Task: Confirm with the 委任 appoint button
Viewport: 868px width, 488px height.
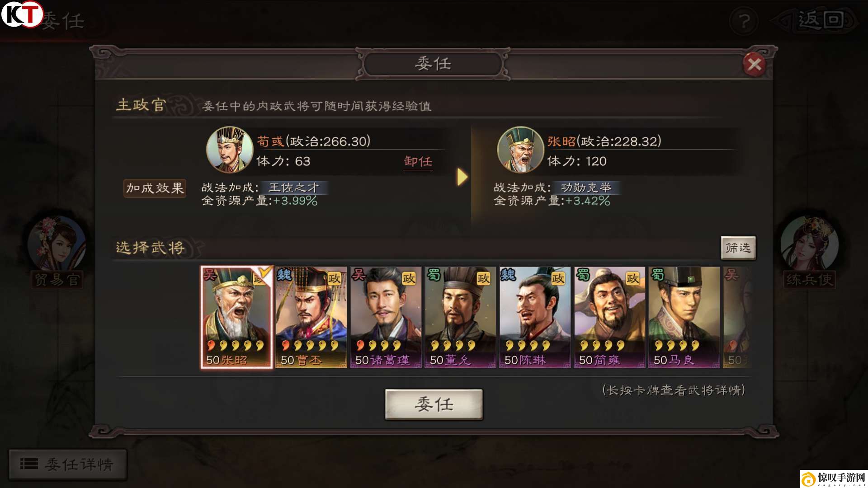Action: [434, 404]
